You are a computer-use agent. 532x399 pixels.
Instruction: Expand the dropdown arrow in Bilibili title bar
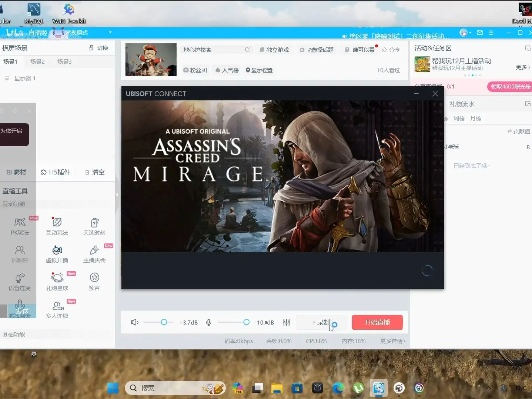(110, 33)
